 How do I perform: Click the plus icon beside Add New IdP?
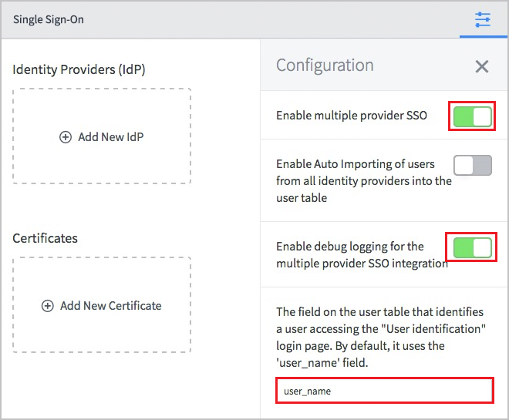[66, 137]
